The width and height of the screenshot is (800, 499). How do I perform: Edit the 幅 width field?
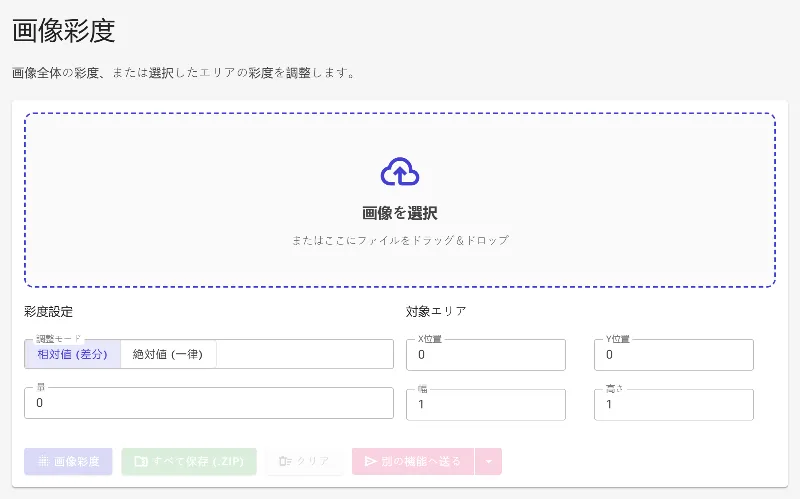point(486,405)
